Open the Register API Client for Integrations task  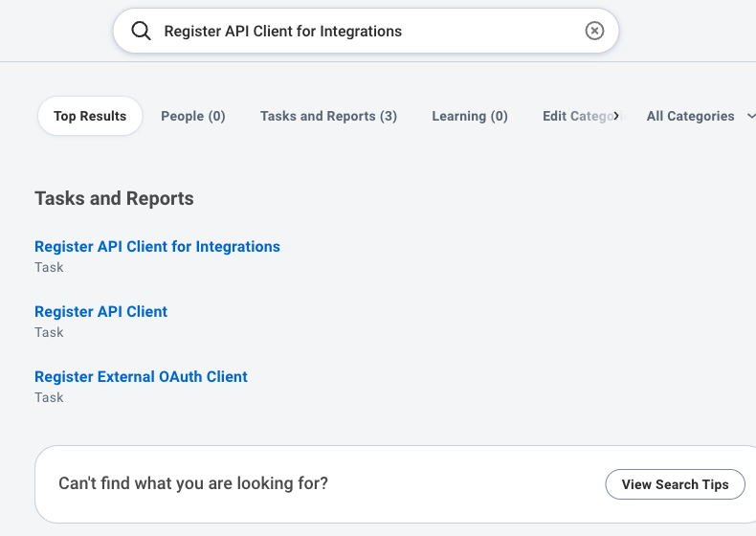(x=157, y=247)
